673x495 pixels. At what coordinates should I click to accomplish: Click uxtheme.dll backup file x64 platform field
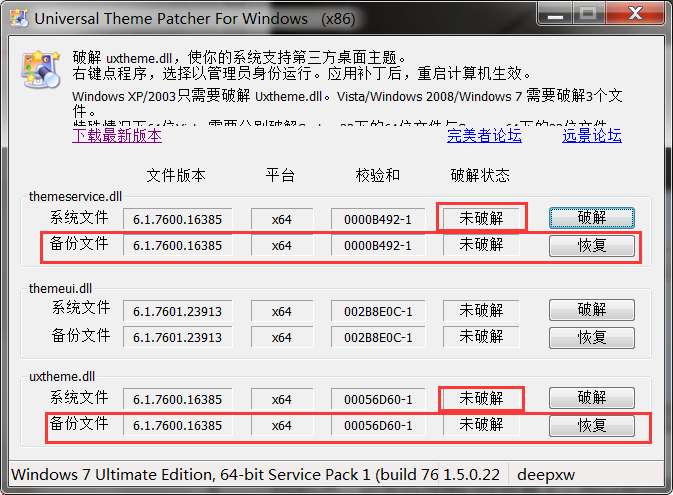[x=282, y=425]
